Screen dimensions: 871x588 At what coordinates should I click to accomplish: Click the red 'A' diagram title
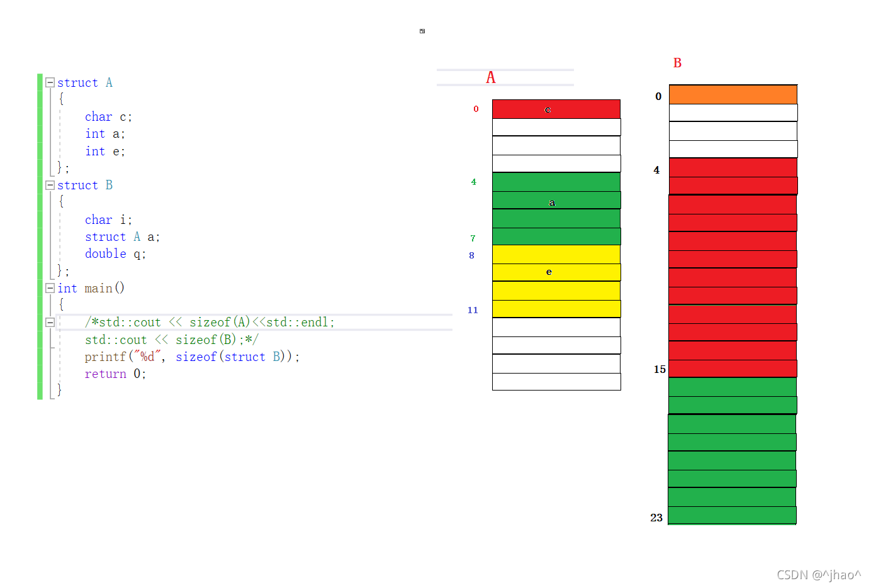click(x=491, y=77)
